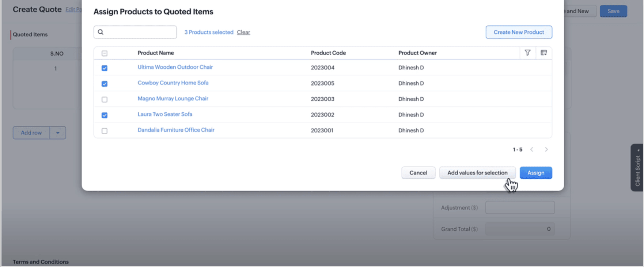Screen dimensions: 644x267
Task: Go to next page of products
Action: coord(546,150)
